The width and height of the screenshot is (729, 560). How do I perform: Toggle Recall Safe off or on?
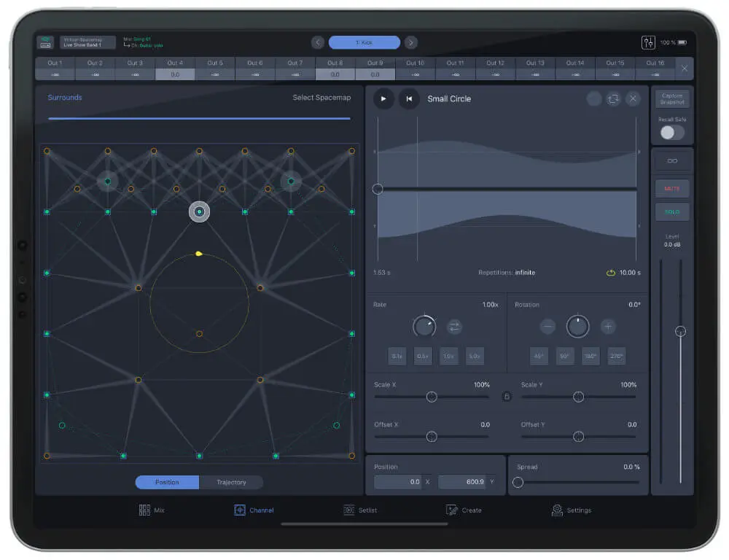tap(671, 131)
